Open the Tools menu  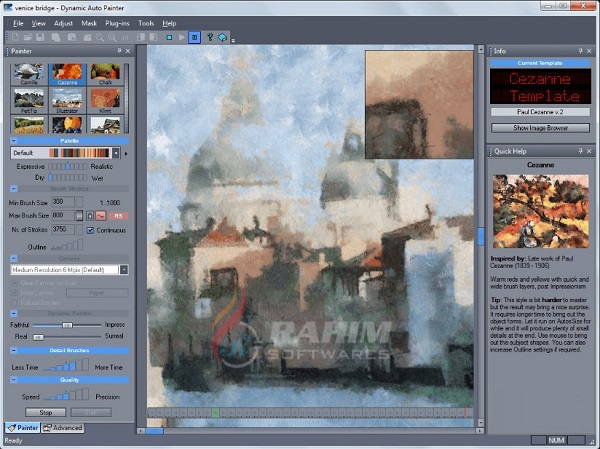pos(146,23)
